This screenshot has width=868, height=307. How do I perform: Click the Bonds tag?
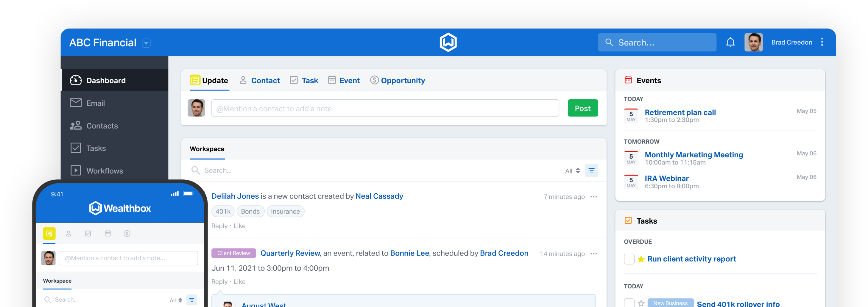tap(250, 211)
